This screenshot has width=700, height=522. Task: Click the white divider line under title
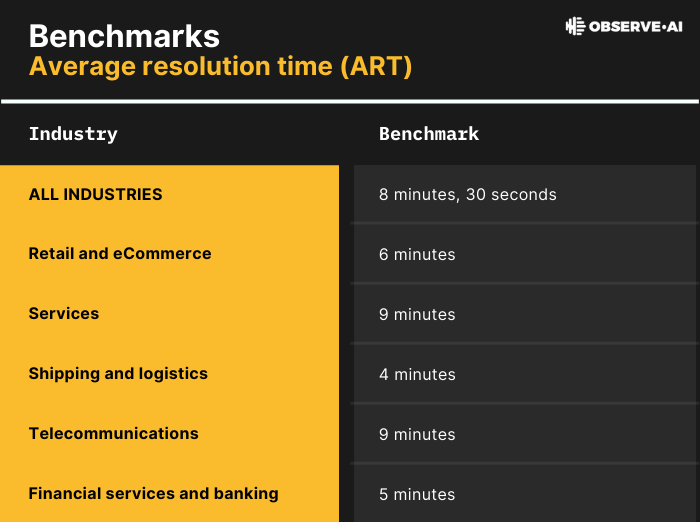[x=350, y=101]
